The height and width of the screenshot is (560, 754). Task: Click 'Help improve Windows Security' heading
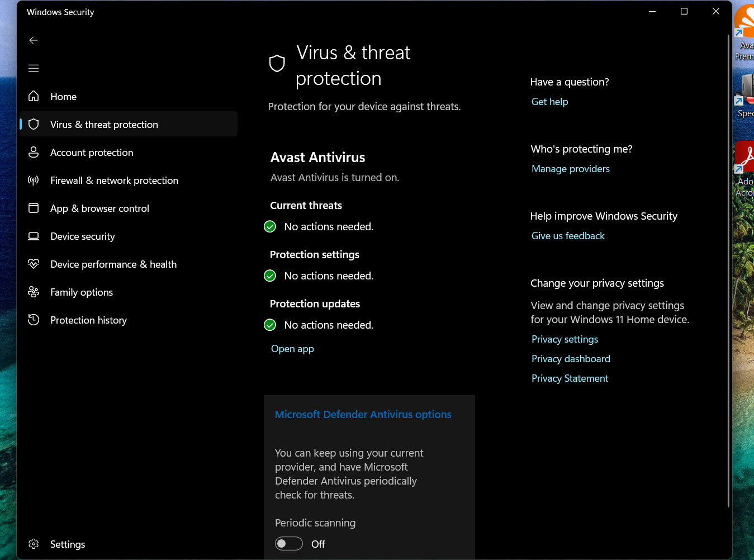pos(604,216)
